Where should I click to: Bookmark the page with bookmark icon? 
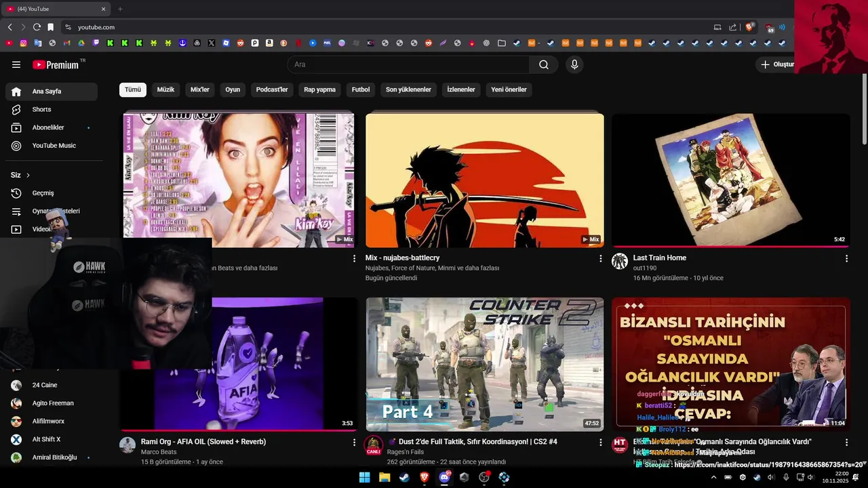[50, 27]
